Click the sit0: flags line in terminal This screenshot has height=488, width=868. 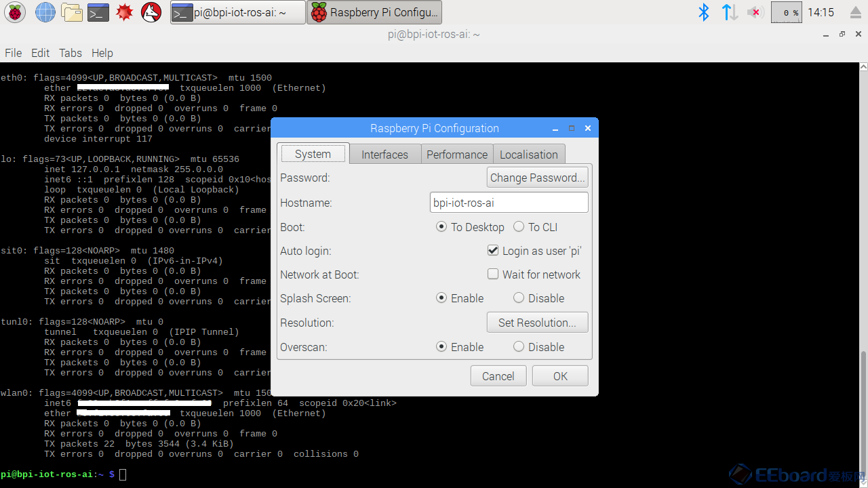[87, 251]
